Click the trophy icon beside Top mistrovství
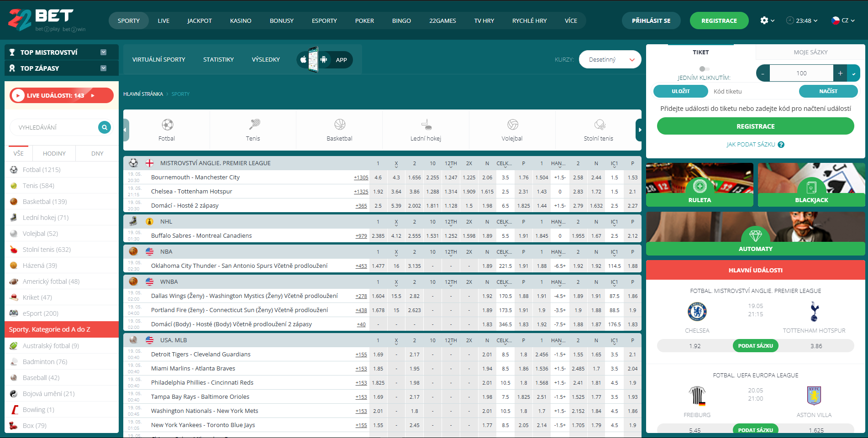This screenshot has width=868, height=438. [12, 52]
